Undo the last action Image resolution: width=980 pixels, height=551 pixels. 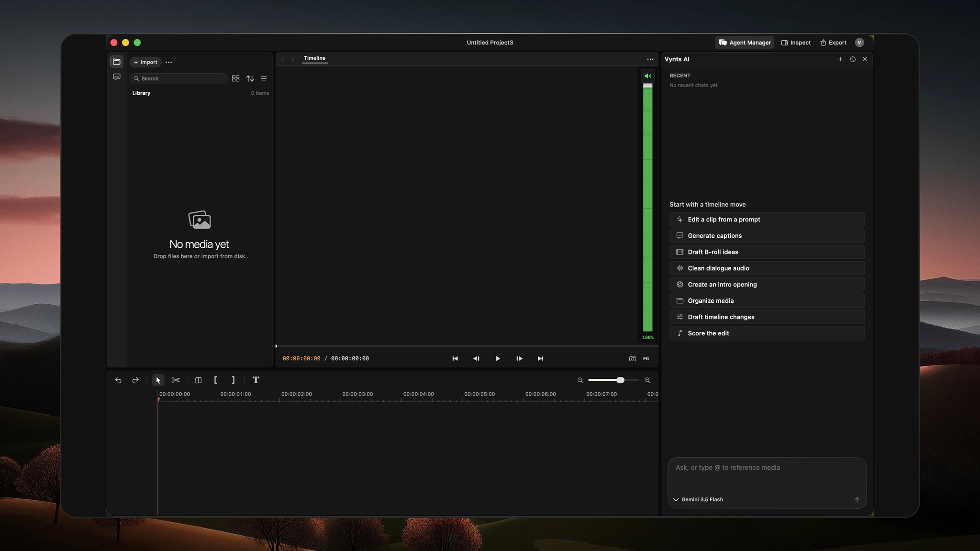[118, 380]
